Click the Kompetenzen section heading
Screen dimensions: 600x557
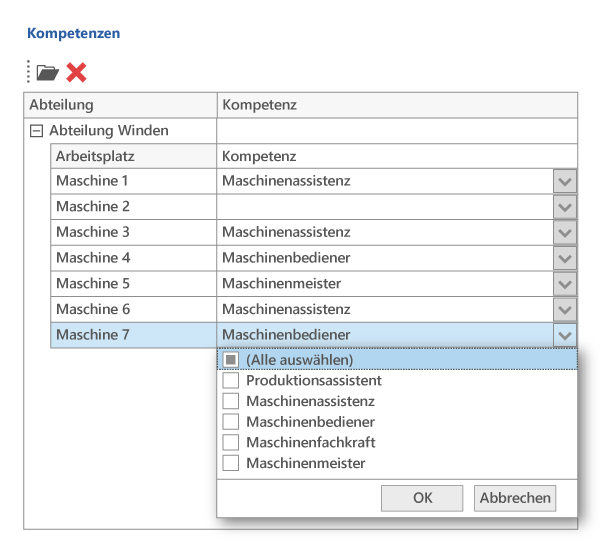pyautogui.click(x=73, y=33)
